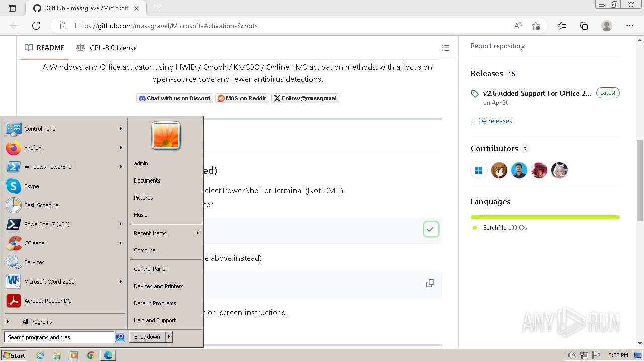Expand Control Panel submenu arrow in Start menu

click(x=121, y=129)
